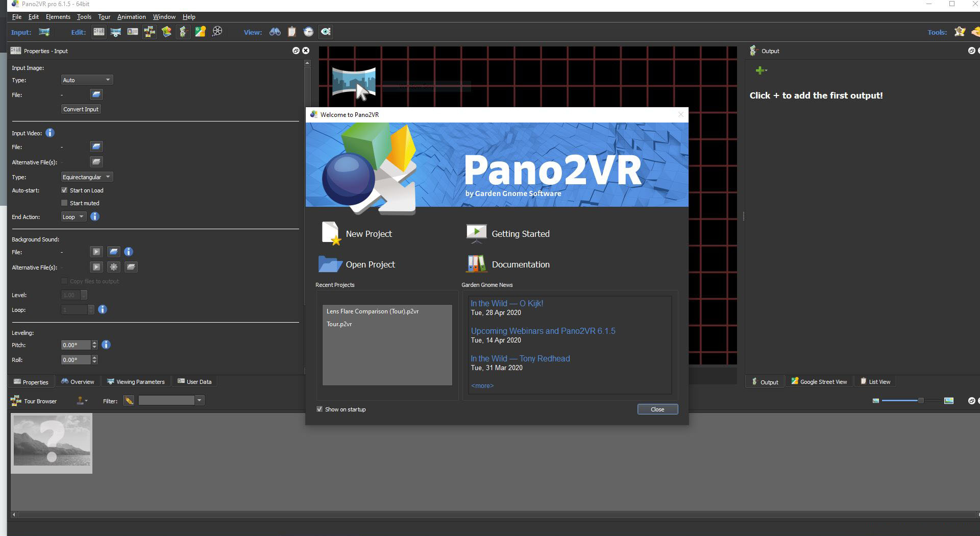Switch to the Google Street View tab
Screen dimensions: 980x536
(x=819, y=381)
